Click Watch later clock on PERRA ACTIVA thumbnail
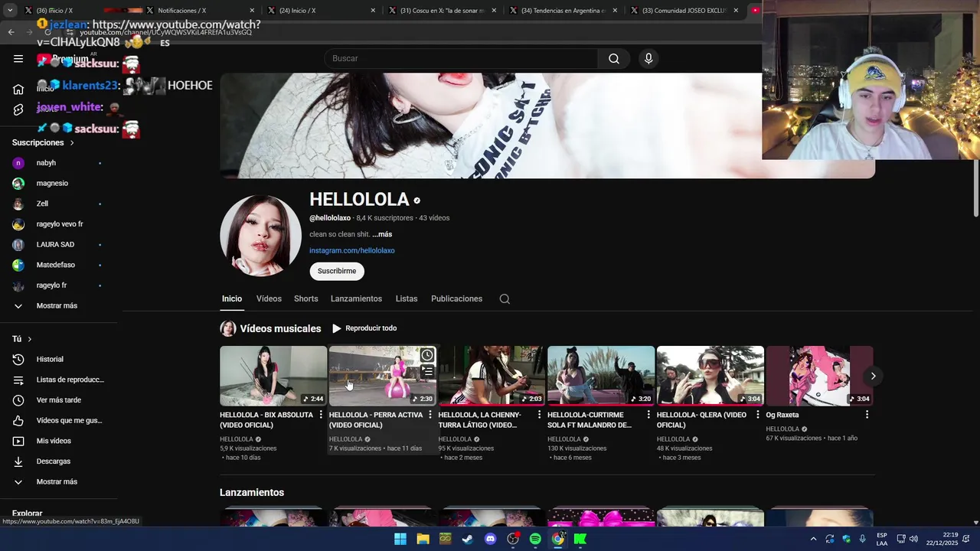Screen dimensions: 980x551 [x=427, y=355]
